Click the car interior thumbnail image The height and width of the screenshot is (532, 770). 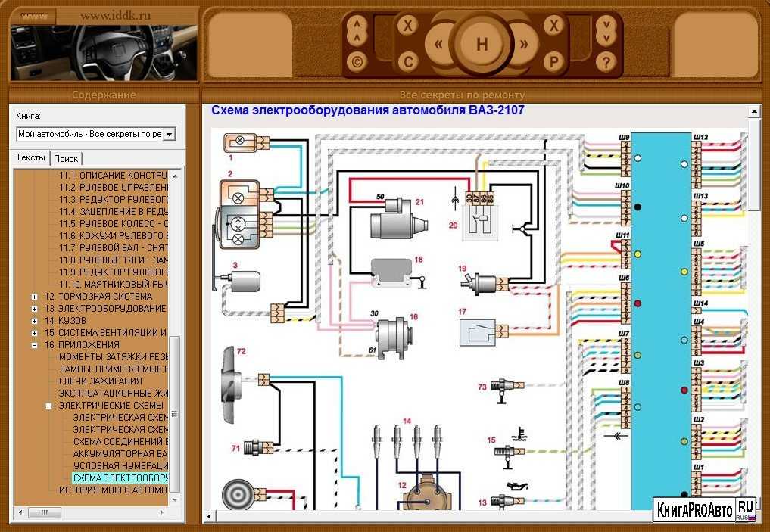point(104,53)
